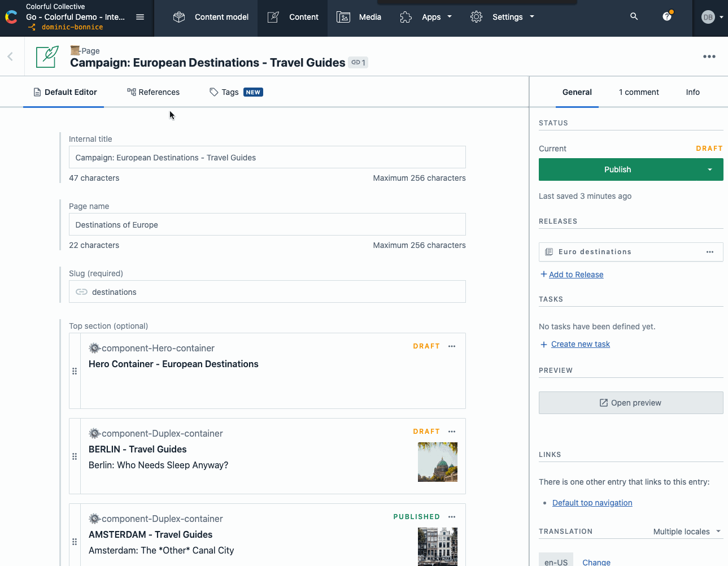
Task: Click the AMSTERDAM card component gear icon
Action: click(94, 519)
